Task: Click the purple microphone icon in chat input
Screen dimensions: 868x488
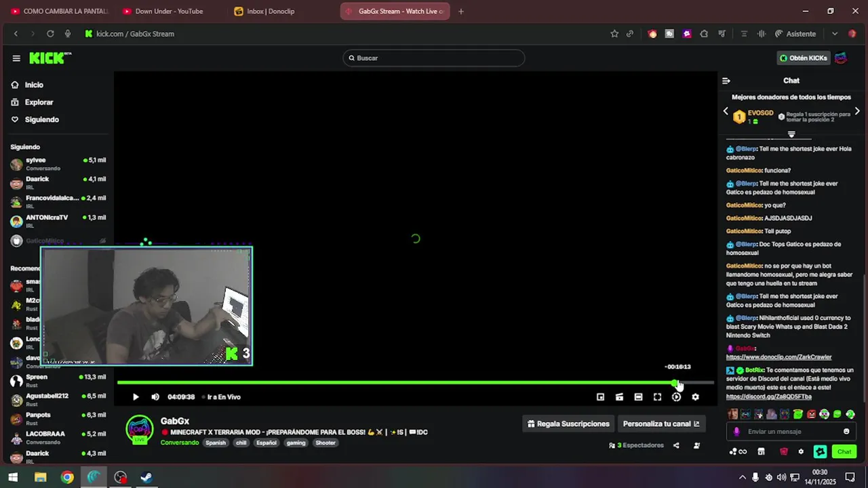Action: tap(736, 432)
